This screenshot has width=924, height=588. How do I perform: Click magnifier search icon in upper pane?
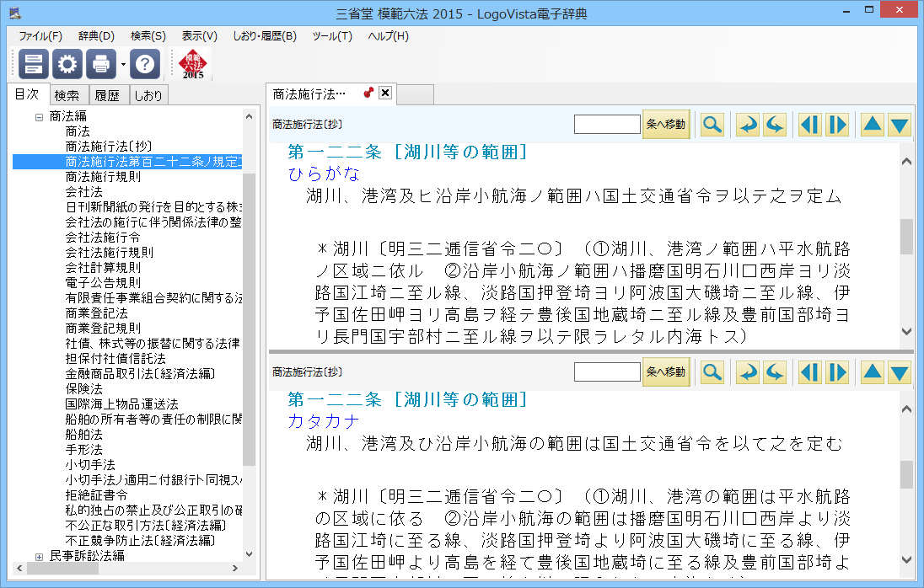[x=712, y=125]
